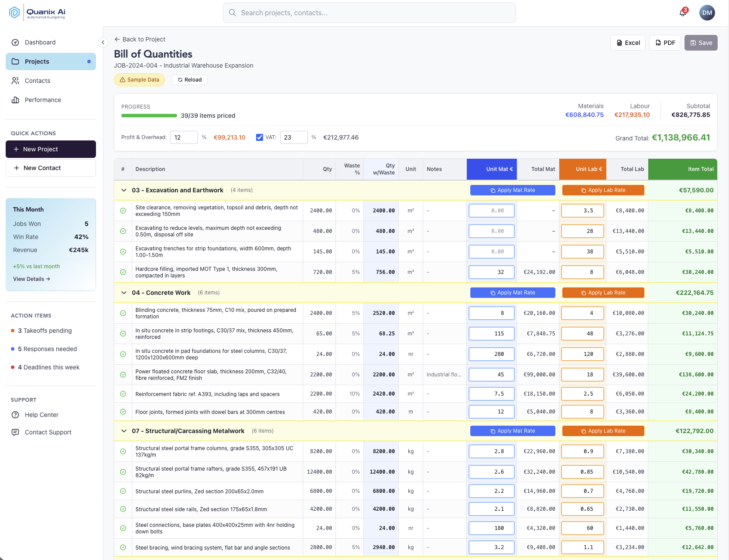Toggle status check for Site clearance row
729x560 pixels.
point(123,211)
